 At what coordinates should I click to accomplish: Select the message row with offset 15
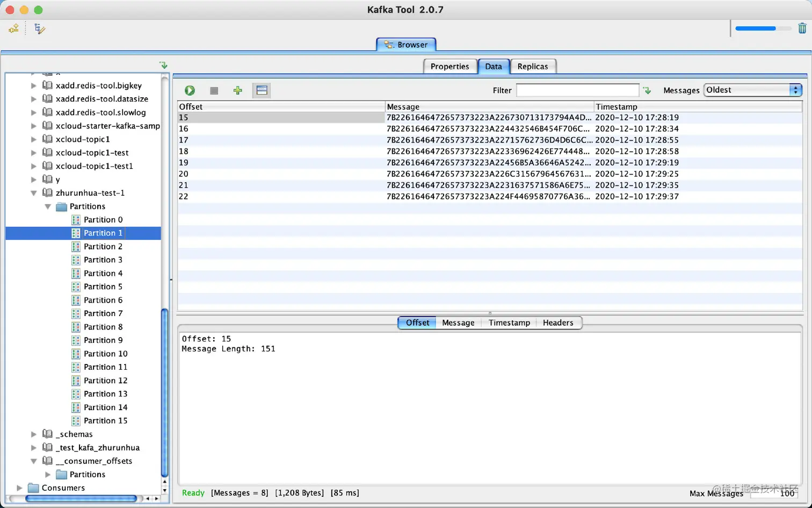tap(490, 118)
